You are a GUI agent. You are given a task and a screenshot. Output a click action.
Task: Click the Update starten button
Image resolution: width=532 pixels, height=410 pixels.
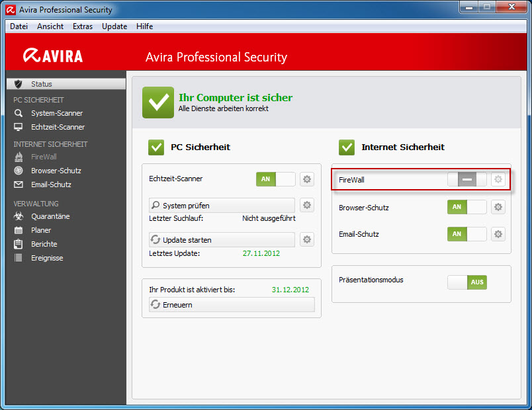[222, 240]
